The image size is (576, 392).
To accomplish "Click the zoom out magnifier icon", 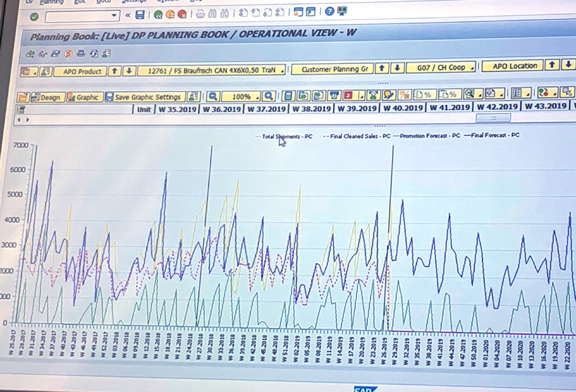I will click(x=213, y=96).
